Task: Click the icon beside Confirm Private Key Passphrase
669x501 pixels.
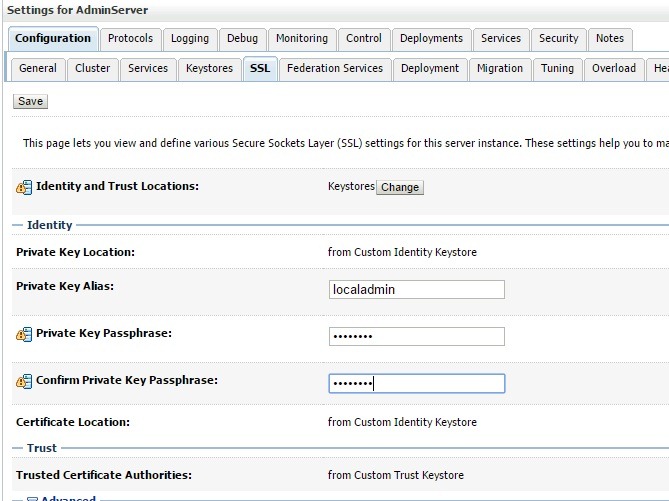Action: click(24, 382)
